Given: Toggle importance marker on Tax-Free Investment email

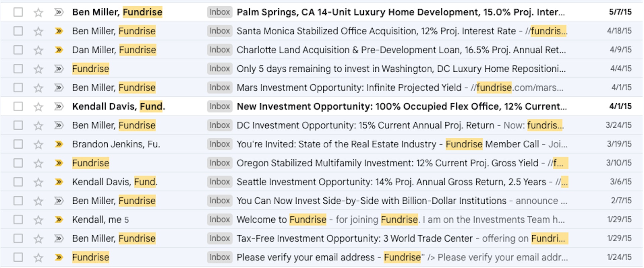Looking at the screenshot, I should [x=59, y=239].
